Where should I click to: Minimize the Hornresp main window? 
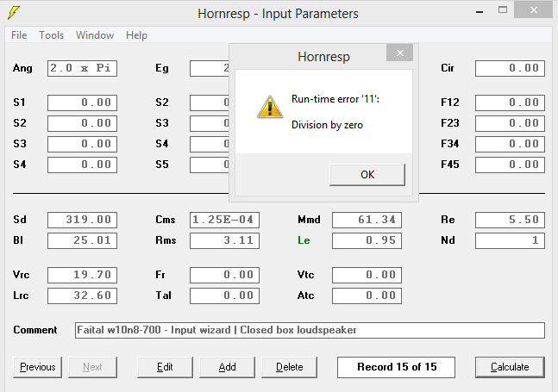pyautogui.click(x=480, y=12)
